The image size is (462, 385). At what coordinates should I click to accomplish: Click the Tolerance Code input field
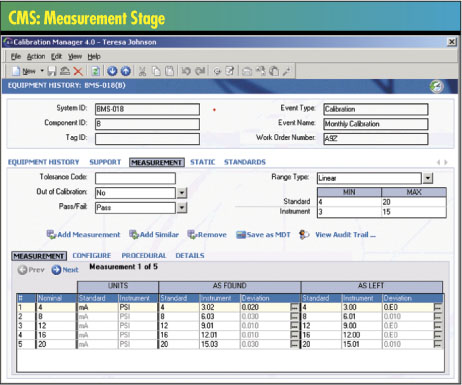click(x=135, y=178)
